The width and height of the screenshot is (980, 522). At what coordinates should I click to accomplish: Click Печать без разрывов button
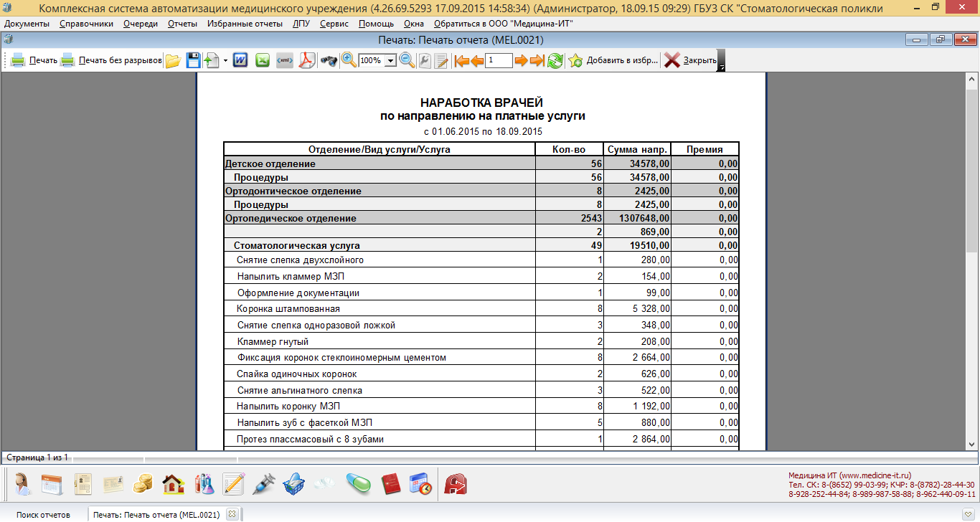tap(110, 60)
